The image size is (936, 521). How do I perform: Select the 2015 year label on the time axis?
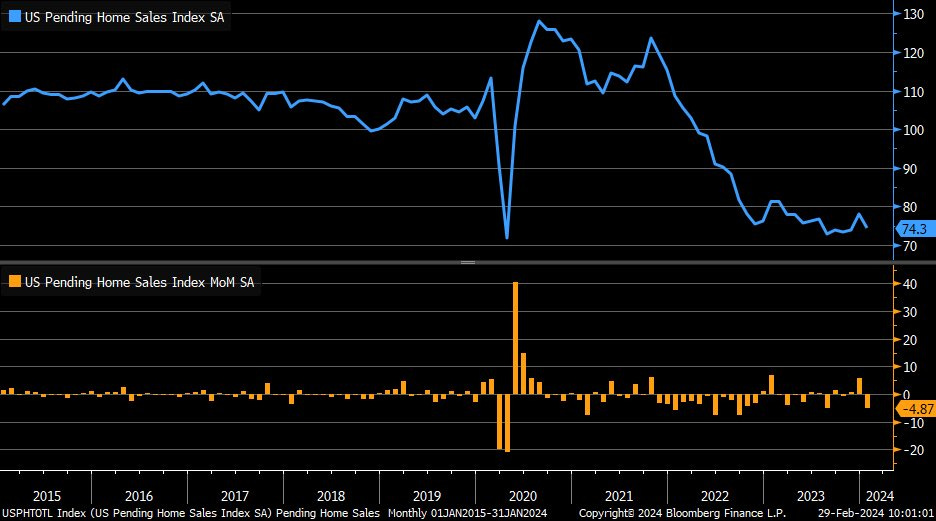(x=48, y=495)
